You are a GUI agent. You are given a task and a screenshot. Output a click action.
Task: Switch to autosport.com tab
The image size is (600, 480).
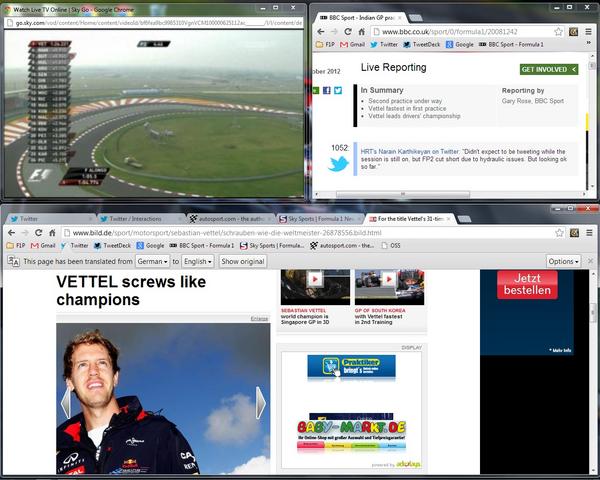tap(230, 219)
